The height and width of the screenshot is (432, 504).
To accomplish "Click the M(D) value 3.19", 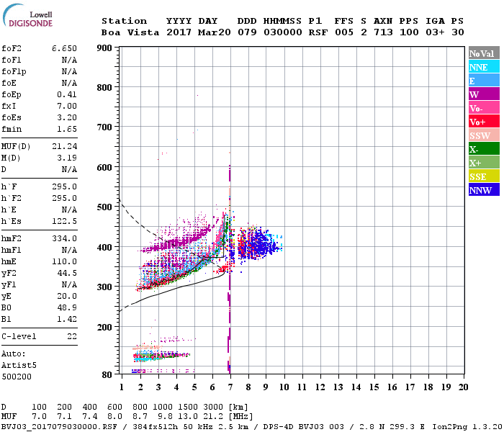I will (x=67, y=158).
